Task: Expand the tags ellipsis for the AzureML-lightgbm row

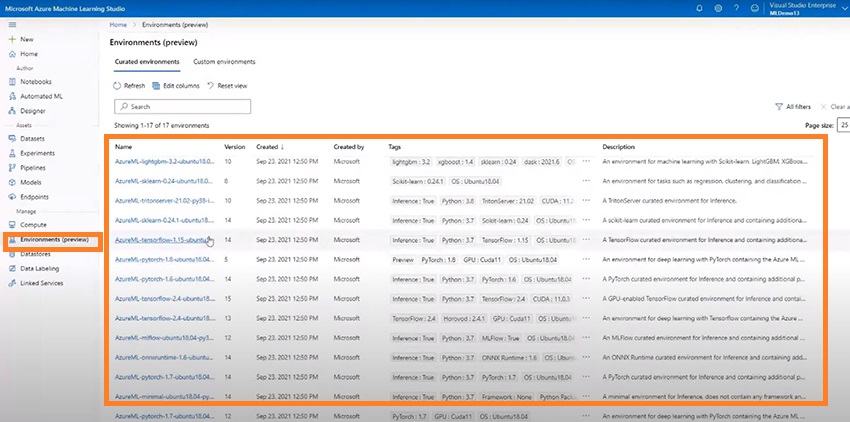Action: pos(586,161)
